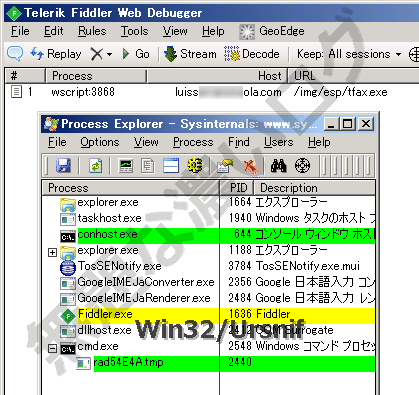Toggle Stream mode in Fiddler toolbar
The width and height of the screenshot is (419, 395).
(190, 54)
